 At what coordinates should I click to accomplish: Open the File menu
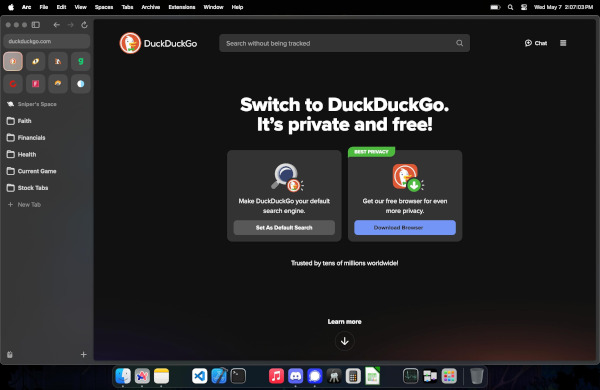point(44,7)
